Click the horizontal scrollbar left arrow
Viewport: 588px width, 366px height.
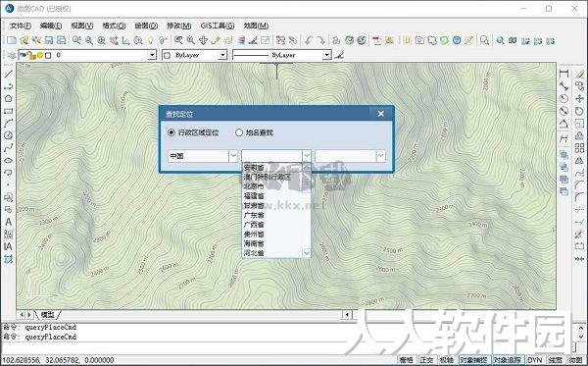click(x=347, y=315)
